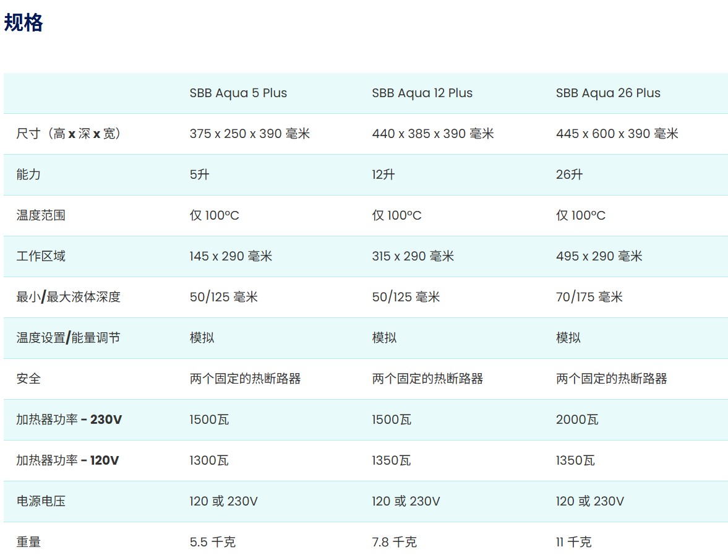Click the 规格 heading
The width and height of the screenshot is (728, 560).
point(24,22)
